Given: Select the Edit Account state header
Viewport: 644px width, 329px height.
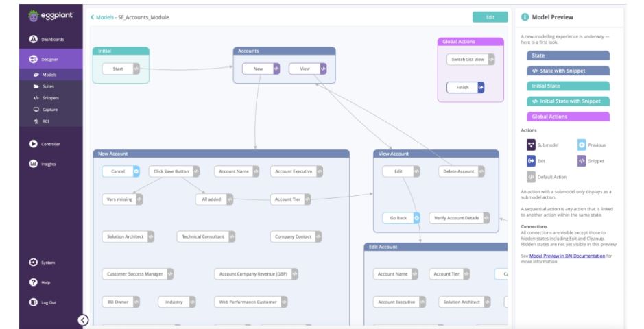Looking at the screenshot, I should [436, 247].
